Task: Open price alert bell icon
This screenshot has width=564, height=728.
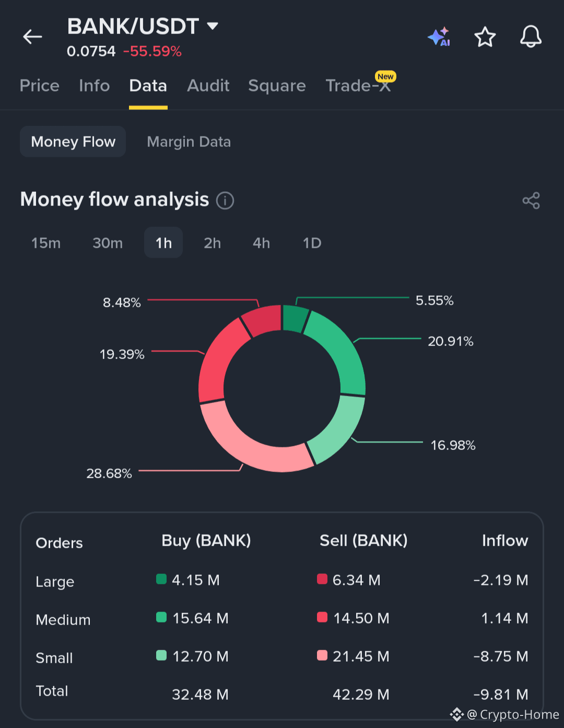Action: click(x=531, y=37)
